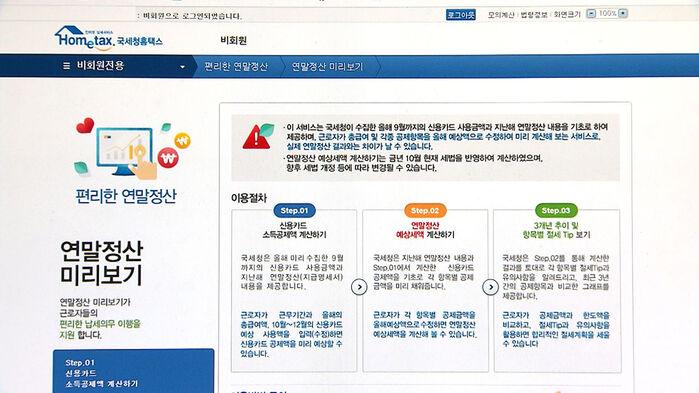699x393 pixels.
Task: Click the red warning triangle icon
Action: click(x=256, y=137)
